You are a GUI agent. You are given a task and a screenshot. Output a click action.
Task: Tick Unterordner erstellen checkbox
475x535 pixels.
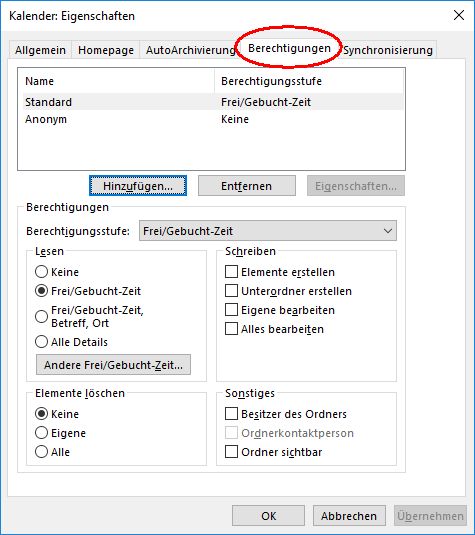231,291
